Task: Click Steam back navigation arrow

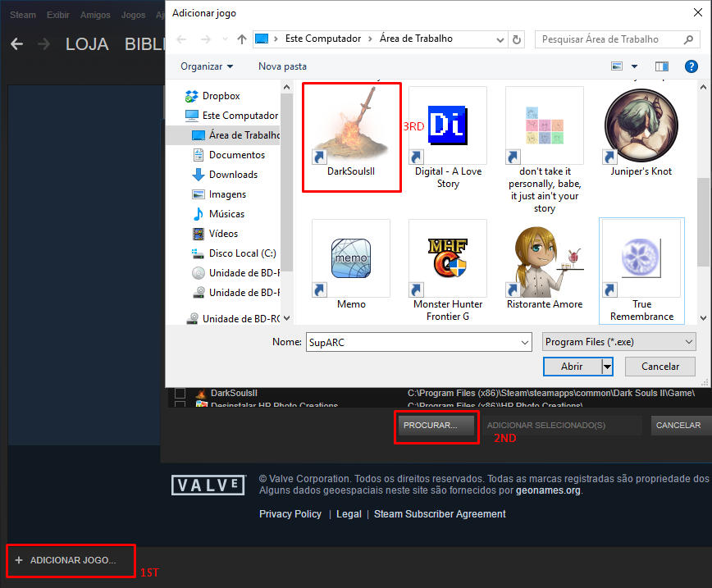Action: click(16, 44)
